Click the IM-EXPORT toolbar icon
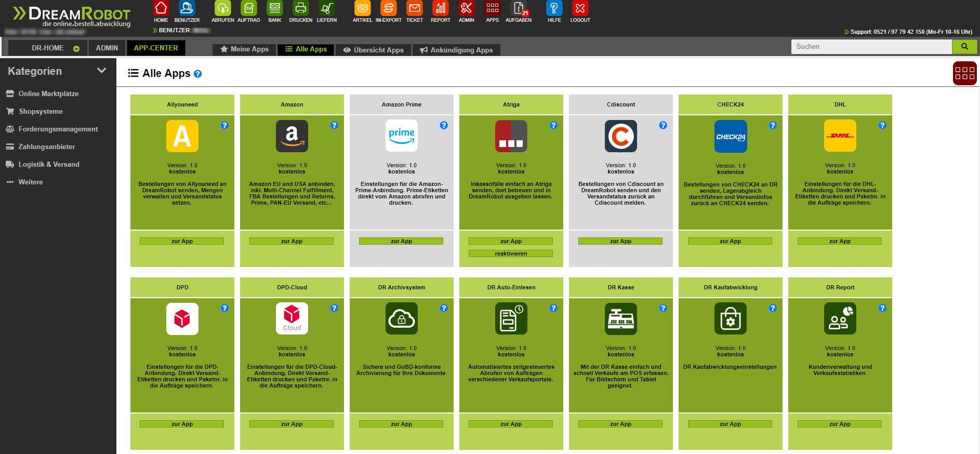Viewport: 980px width, 454px height. point(388,8)
